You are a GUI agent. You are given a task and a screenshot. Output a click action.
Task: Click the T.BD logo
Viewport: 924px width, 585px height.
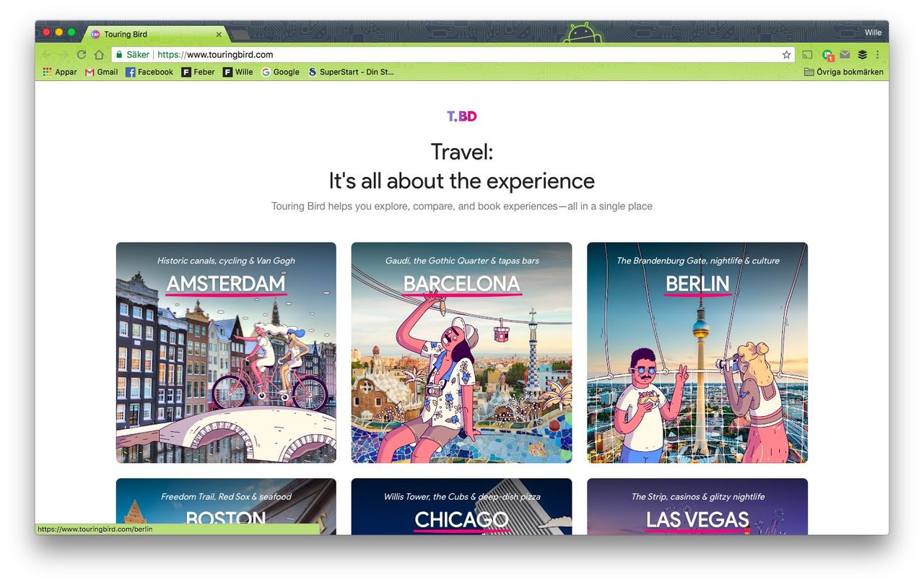462,116
